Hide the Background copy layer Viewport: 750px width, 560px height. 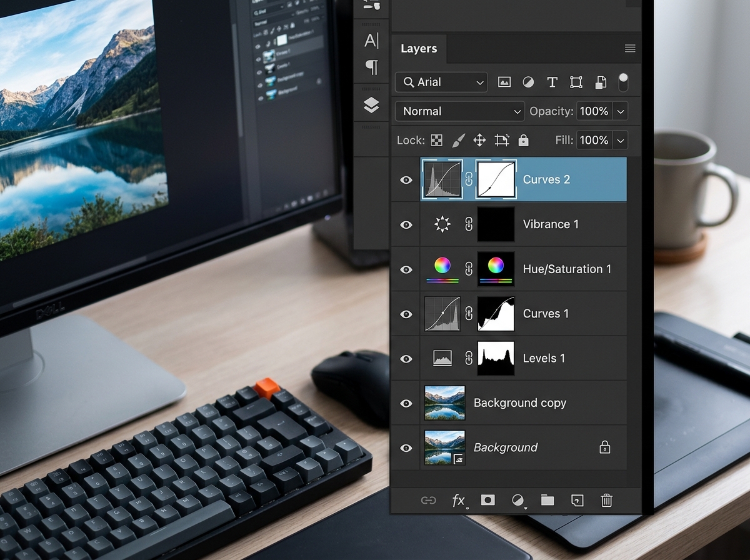point(406,403)
